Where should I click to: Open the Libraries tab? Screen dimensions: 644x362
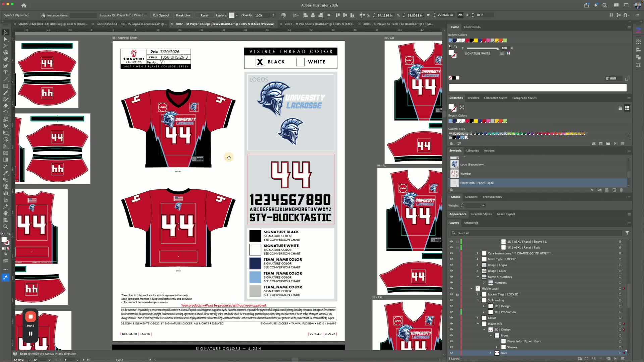472,151
